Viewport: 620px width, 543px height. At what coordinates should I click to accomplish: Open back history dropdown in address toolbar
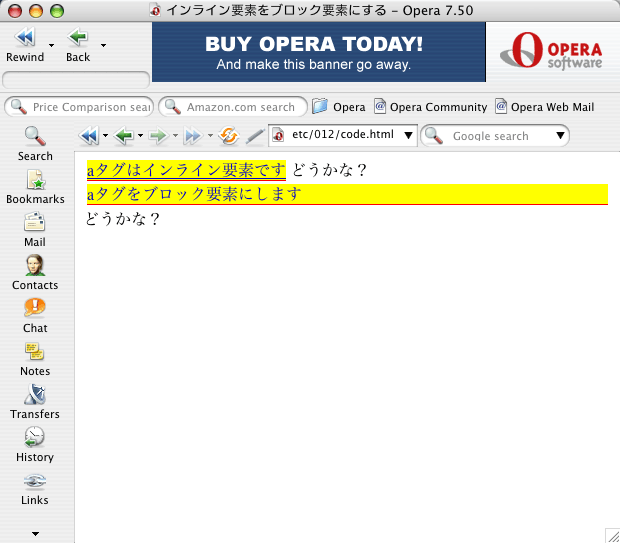point(140,136)
